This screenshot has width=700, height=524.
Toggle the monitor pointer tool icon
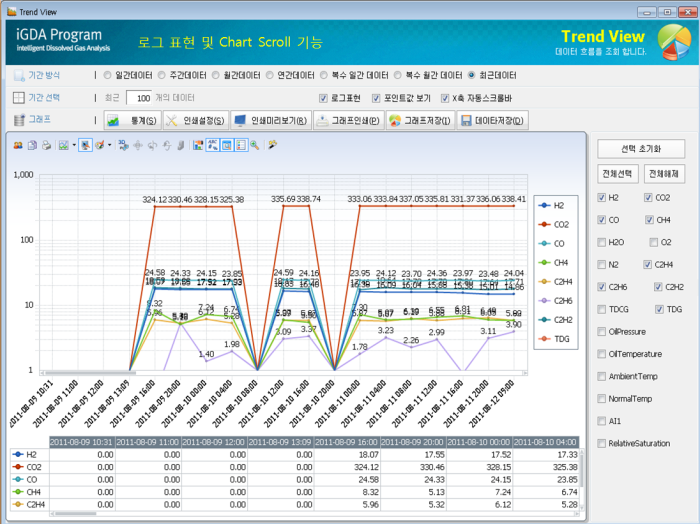[x=85, y=145]
